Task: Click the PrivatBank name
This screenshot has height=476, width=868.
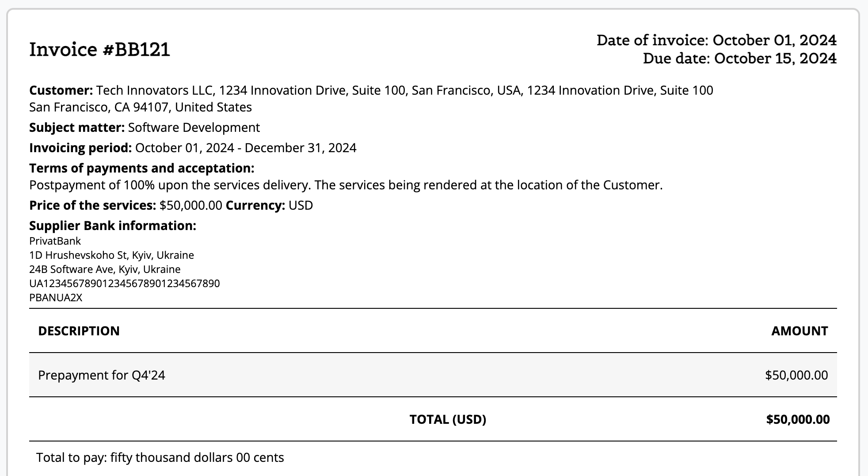Action: coord(55,241)
